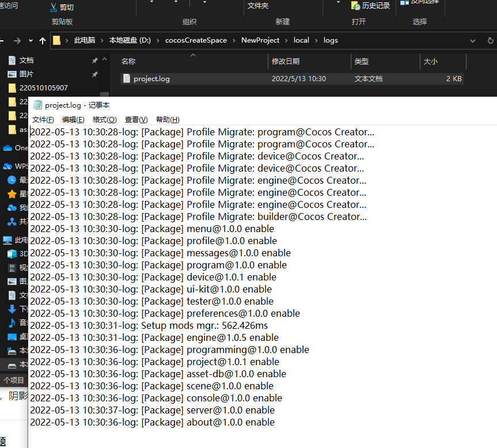Open folder 220510105907 in sidebar
This screenshot has height=448, width=497.
pos(43,88)
